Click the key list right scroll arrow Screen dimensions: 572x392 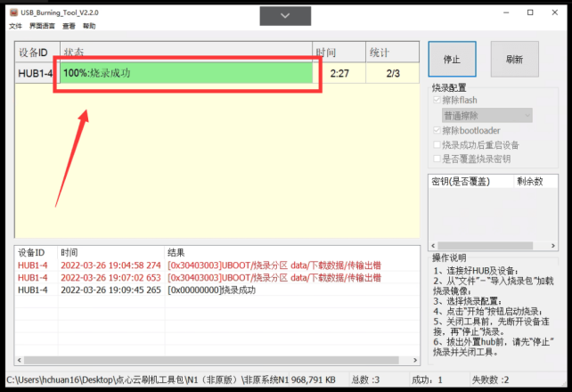pos(551,244)
